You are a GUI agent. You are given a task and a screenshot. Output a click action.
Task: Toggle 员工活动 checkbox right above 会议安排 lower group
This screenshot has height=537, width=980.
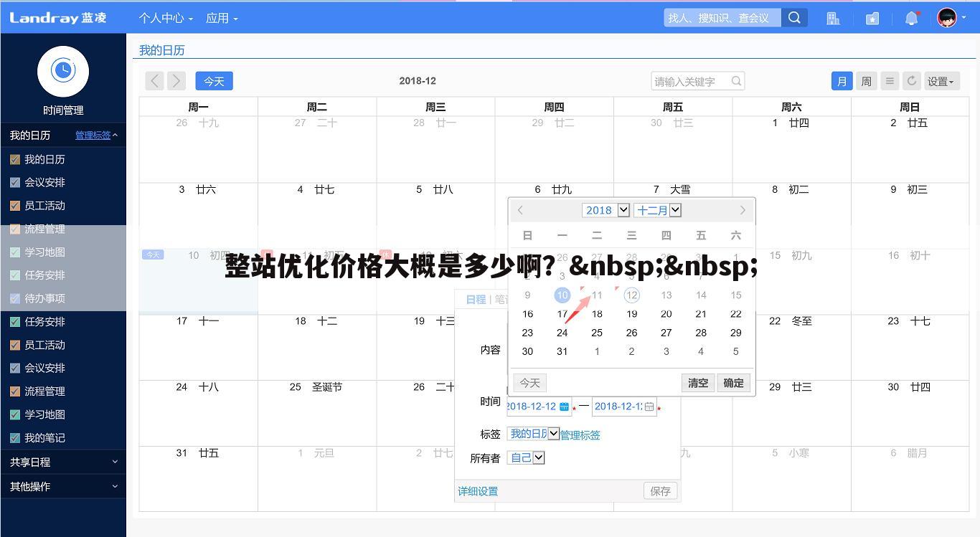(x=14, y=345)
